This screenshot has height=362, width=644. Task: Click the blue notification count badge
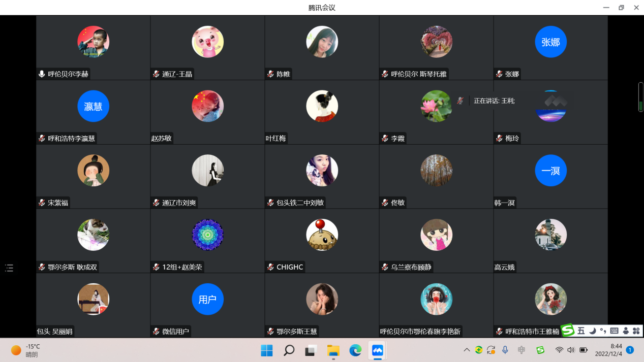pyautogui.click(x=630, y=350)
